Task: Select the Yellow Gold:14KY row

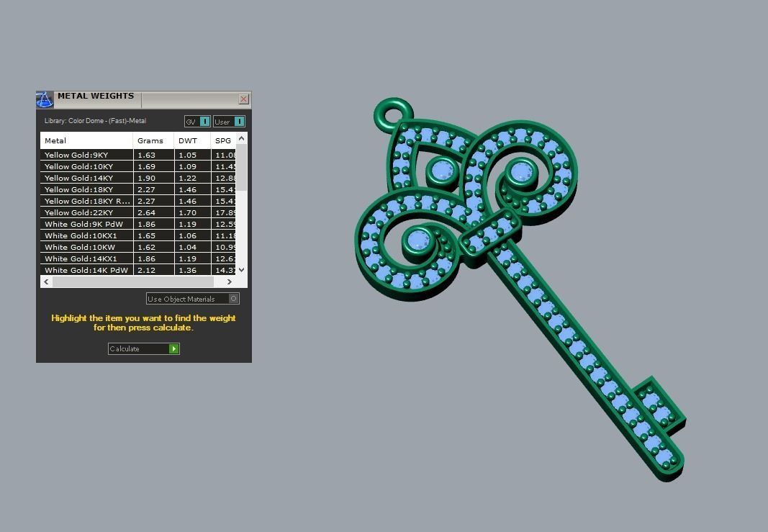Action: [x=137, y=178]
